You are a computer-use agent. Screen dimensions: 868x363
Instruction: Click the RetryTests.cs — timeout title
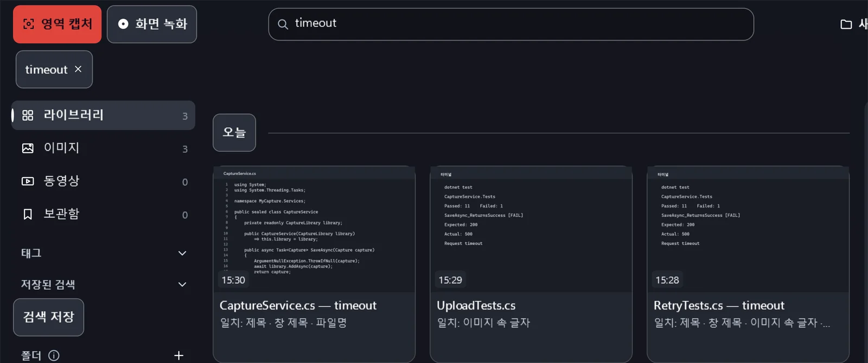[x=719, y=306]
